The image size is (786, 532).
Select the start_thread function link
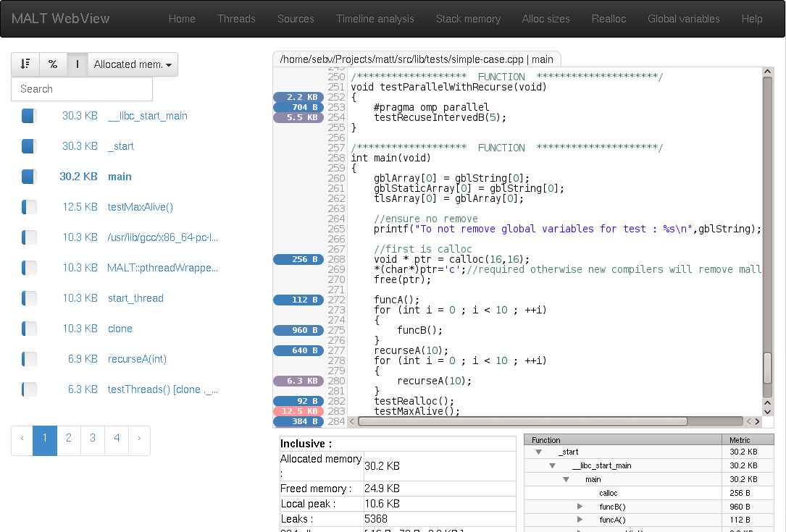tap(135, 298)
